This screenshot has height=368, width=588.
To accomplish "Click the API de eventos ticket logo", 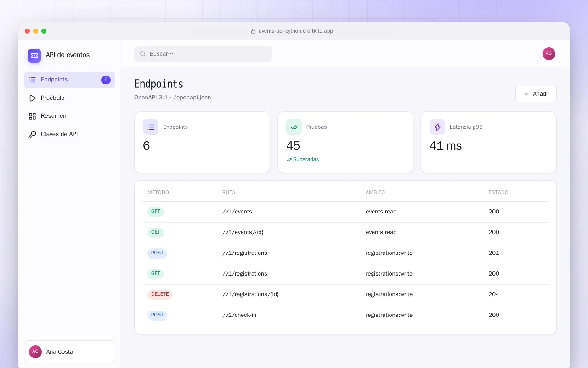I will pyautogui.click(x=34, y=56).
